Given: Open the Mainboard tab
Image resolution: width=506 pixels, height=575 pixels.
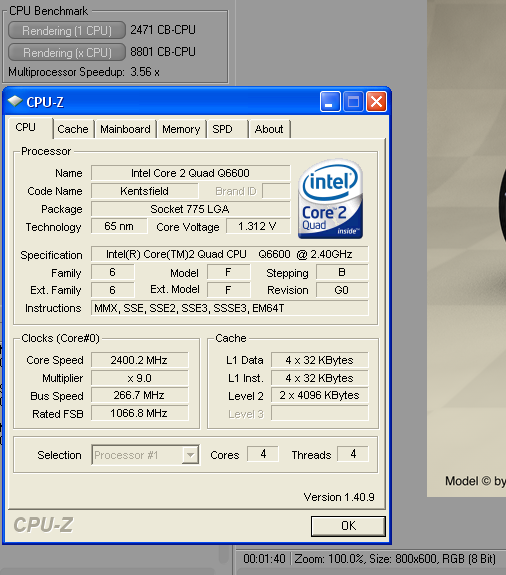Looking at the screenshot, I should (125, 129).
